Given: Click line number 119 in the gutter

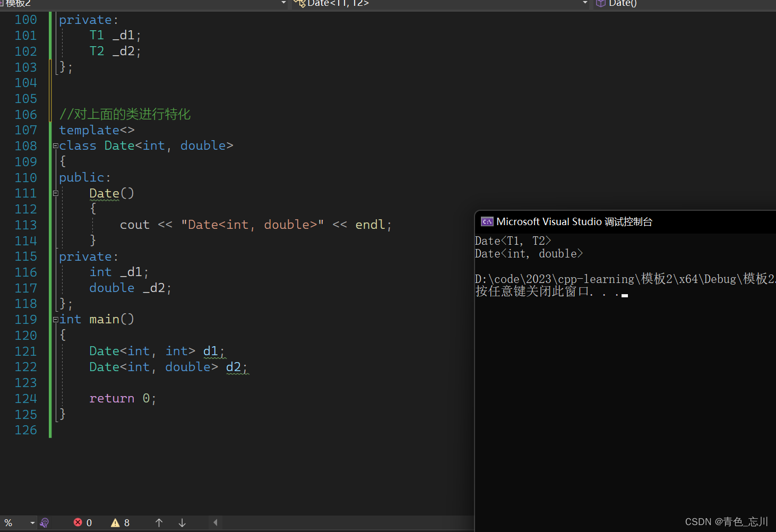Looking at the screenshot, I should 25,320.
